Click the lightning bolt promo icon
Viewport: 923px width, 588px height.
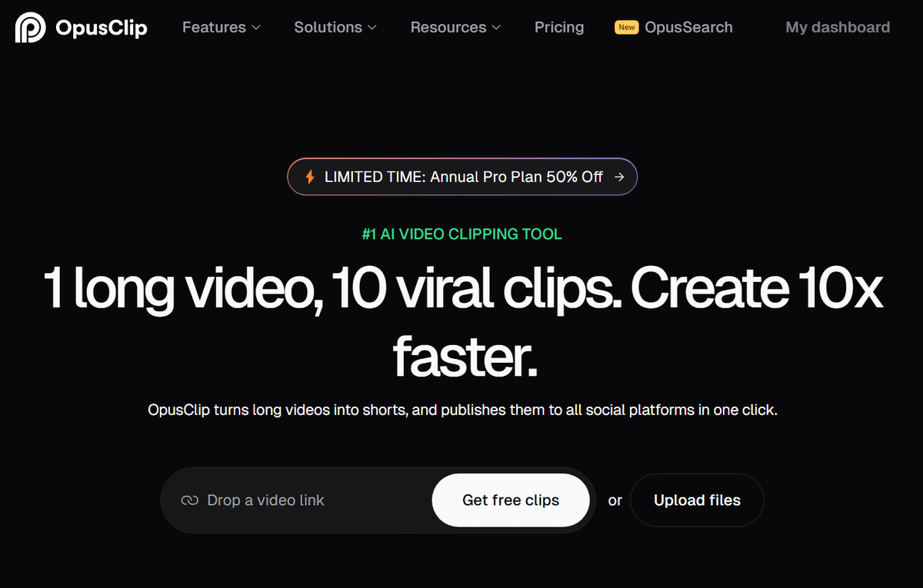pos(310,177)
